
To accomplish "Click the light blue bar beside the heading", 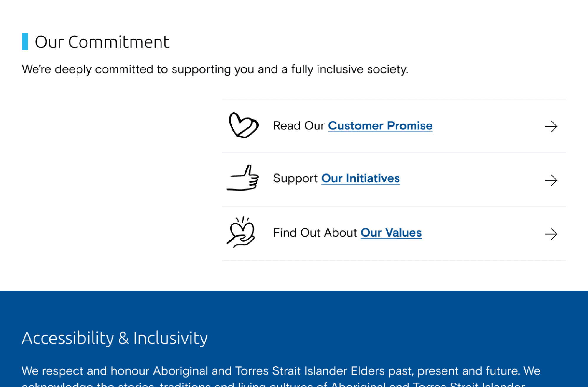I will pyautogui.click(x=25, y=42).
